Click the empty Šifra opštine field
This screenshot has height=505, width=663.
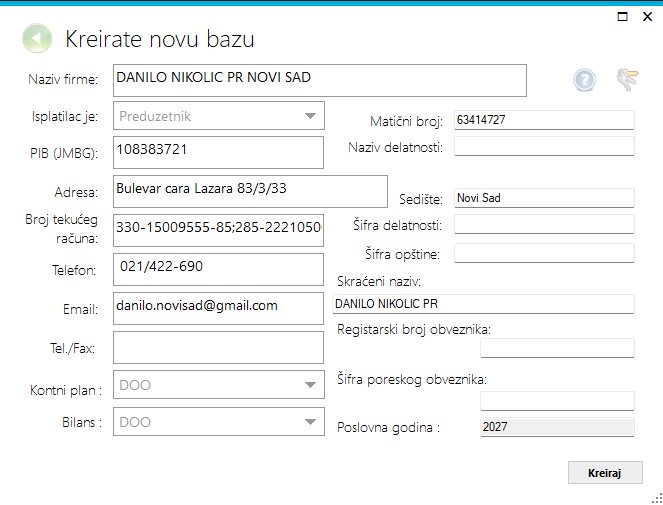pos(544,253)
